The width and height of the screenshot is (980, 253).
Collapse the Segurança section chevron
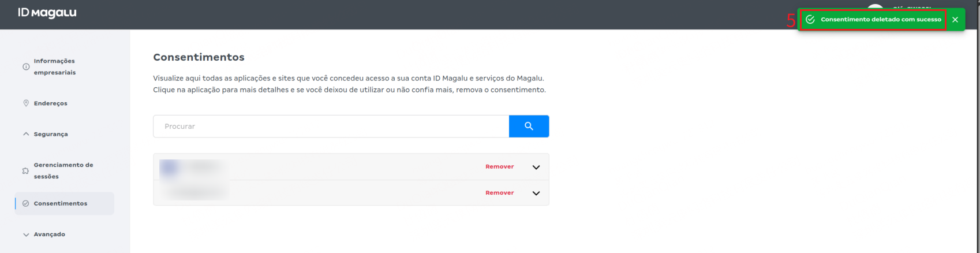point(25,134)
